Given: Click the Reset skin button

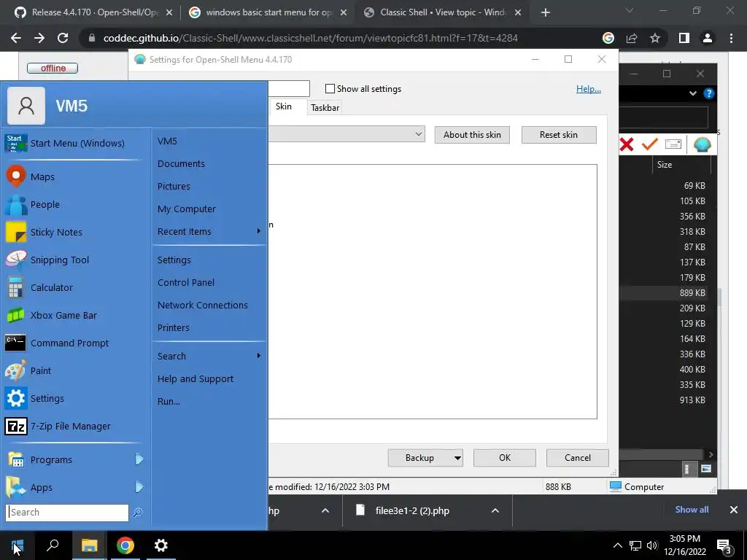Looking at the screenshot, I should (559, 135).
